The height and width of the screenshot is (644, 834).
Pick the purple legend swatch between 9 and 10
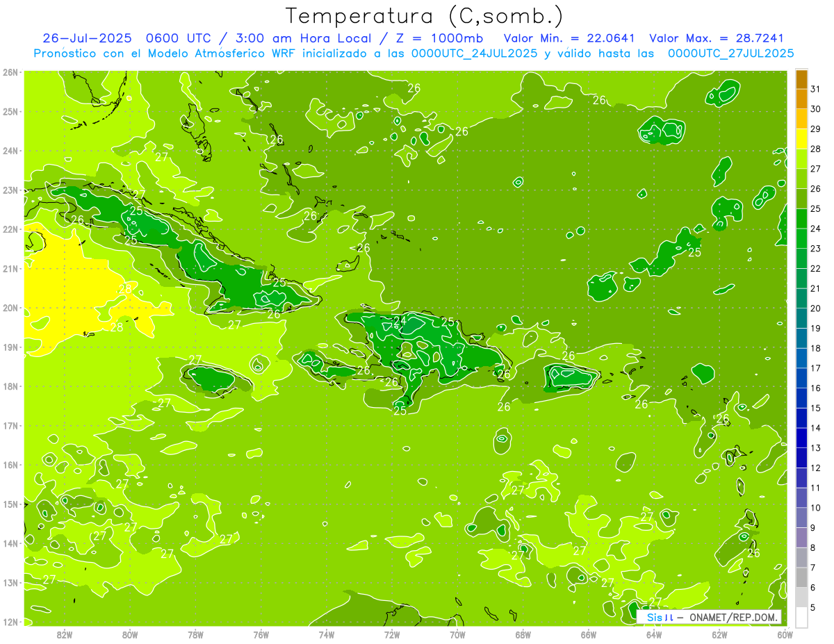[801, 518]
